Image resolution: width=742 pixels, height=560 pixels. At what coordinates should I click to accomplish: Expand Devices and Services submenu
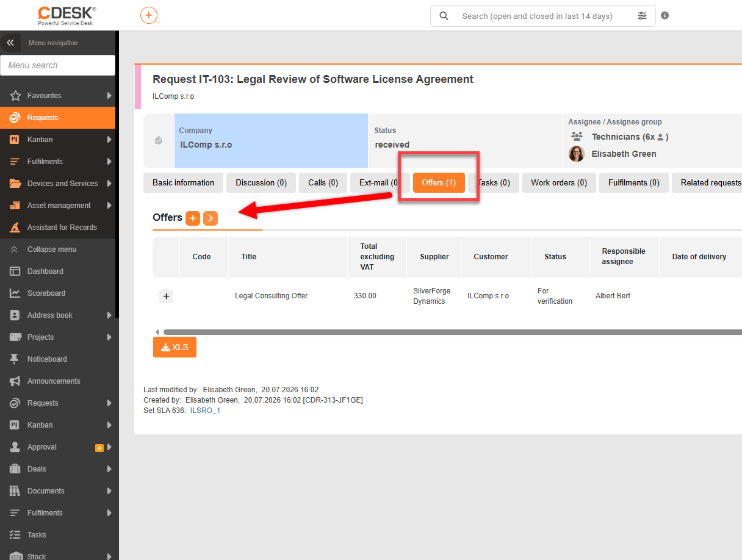[x=109, y=184]
